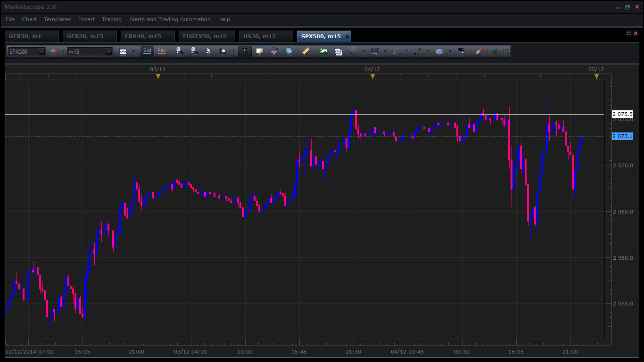Select the eraser tool in toolbar
Image resolution: width=644 pixels, height=362 pixels.
click(x=479, y=51)
